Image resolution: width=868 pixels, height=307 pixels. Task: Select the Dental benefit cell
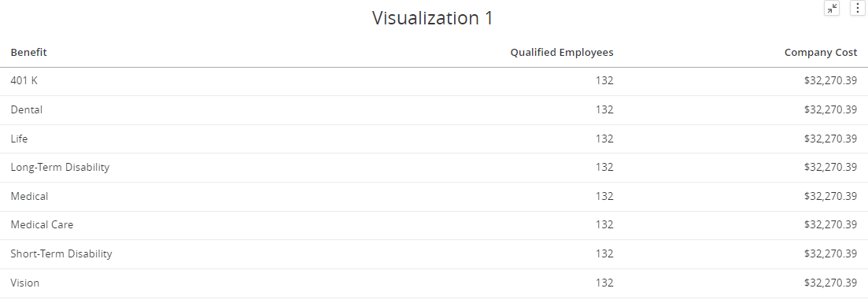click(27, 109)
